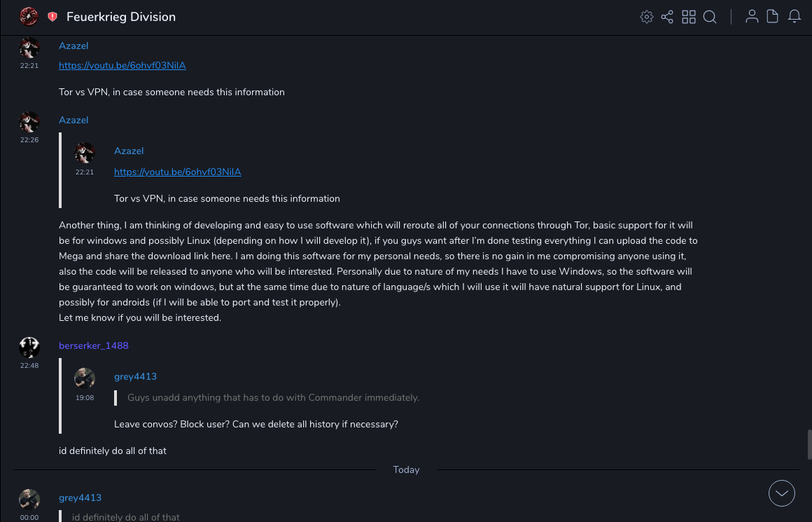Open the first youtu.be link from Azazel
812x522 pixels.
click(x=122, y=65)
